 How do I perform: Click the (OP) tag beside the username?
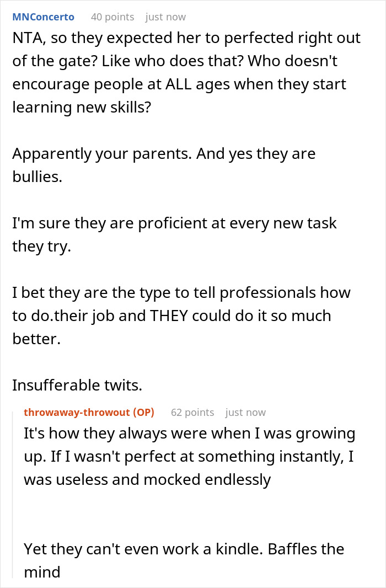(x=142, y=412)
